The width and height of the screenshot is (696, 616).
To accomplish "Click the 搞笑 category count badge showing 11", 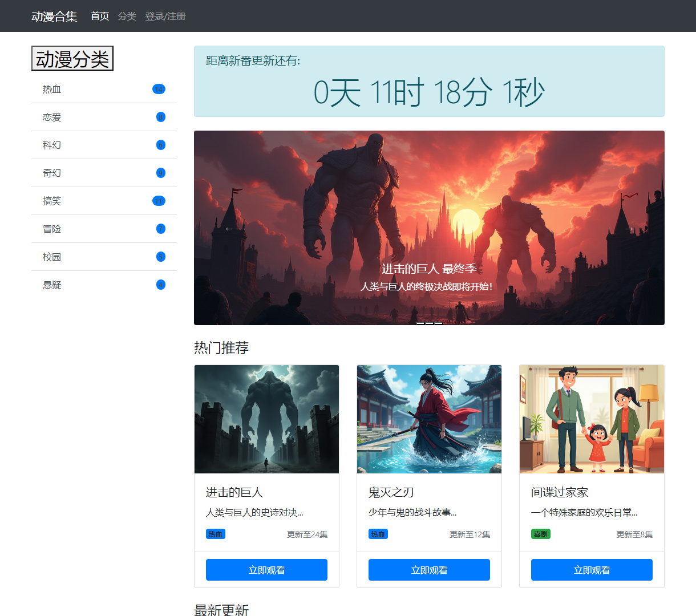I will pos(159,201).
